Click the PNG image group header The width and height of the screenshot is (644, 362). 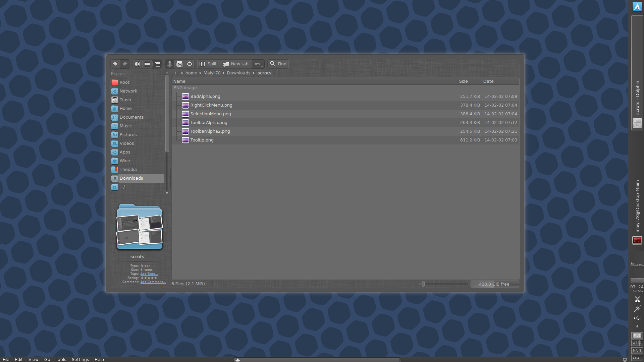[x=185, y=87]
